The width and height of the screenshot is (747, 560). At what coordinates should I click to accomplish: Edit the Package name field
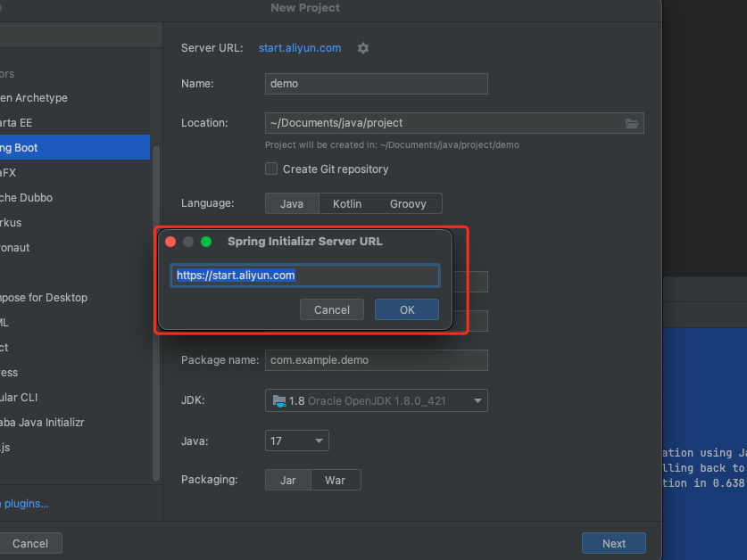click(x=377, y=360)
